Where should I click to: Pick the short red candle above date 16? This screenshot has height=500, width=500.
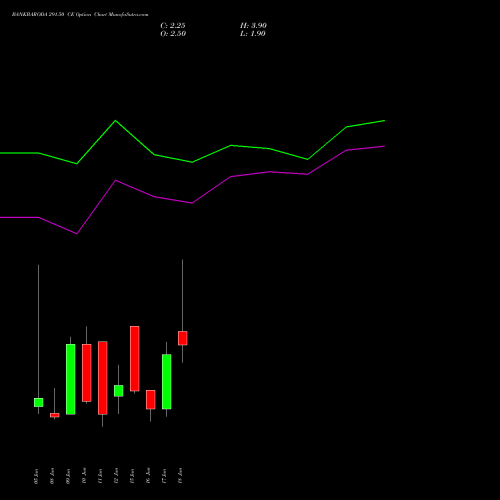tap(151, 400)
